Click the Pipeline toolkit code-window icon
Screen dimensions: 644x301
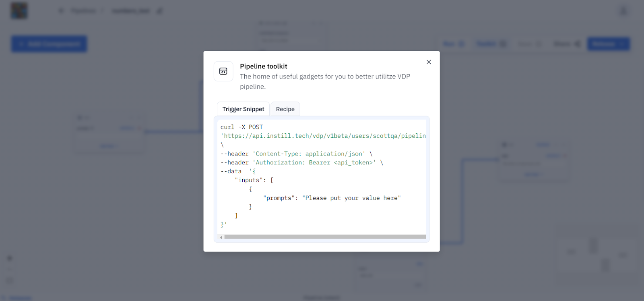tap(223, 71)
